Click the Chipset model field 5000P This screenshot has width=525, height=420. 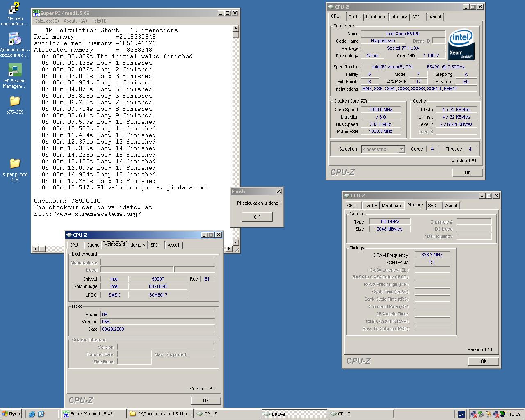click(x=158, y=279)
